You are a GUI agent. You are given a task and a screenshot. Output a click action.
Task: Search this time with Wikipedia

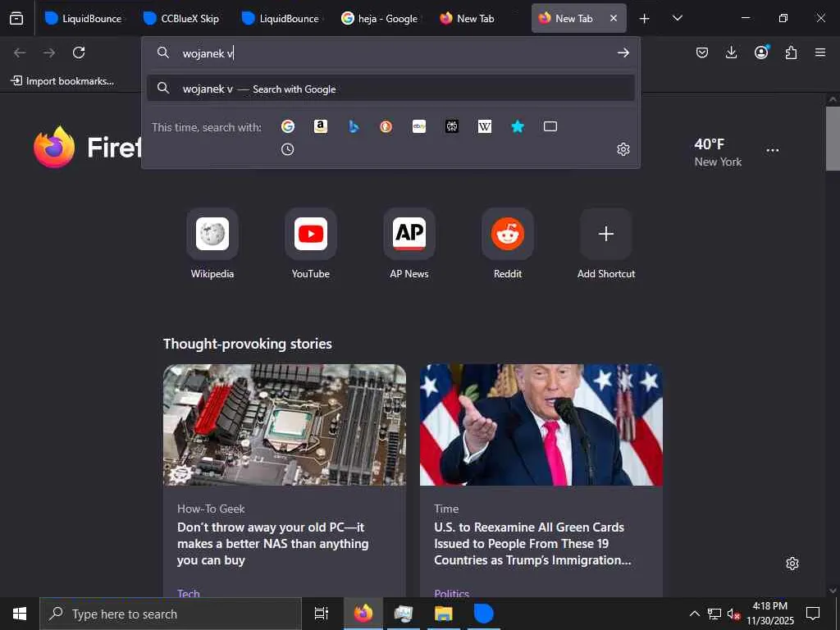[x=484, y=126]
